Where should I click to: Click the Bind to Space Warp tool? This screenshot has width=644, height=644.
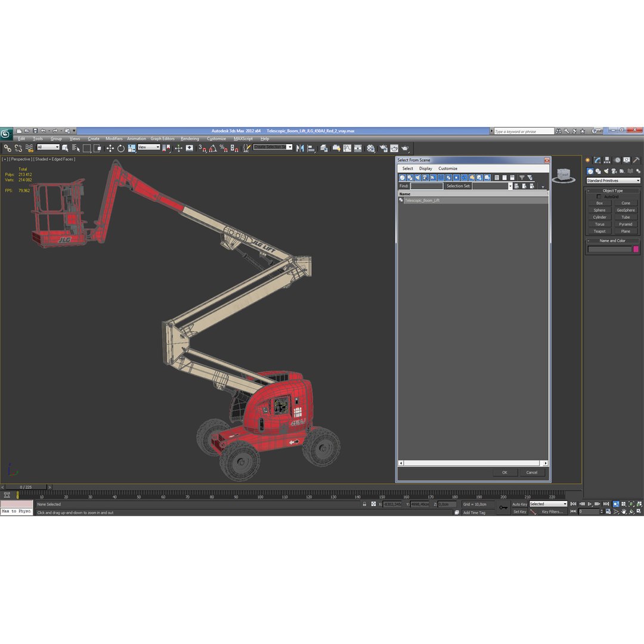tap(29, 148)
